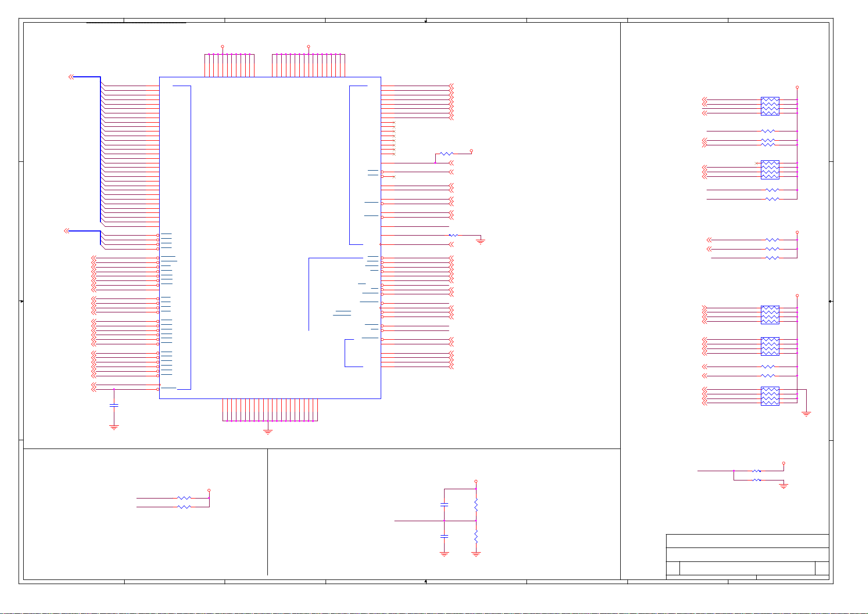Select the bottommost resistor network in right panel

770,396
